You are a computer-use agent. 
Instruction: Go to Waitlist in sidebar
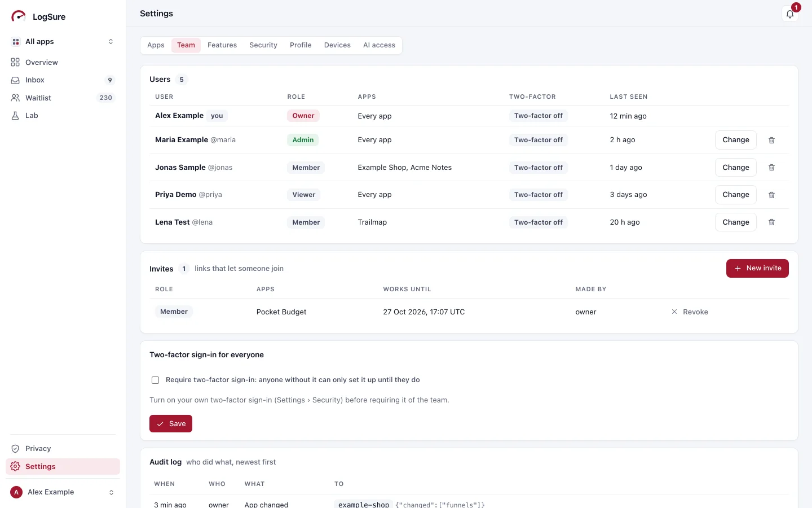(x=63, y=98)
